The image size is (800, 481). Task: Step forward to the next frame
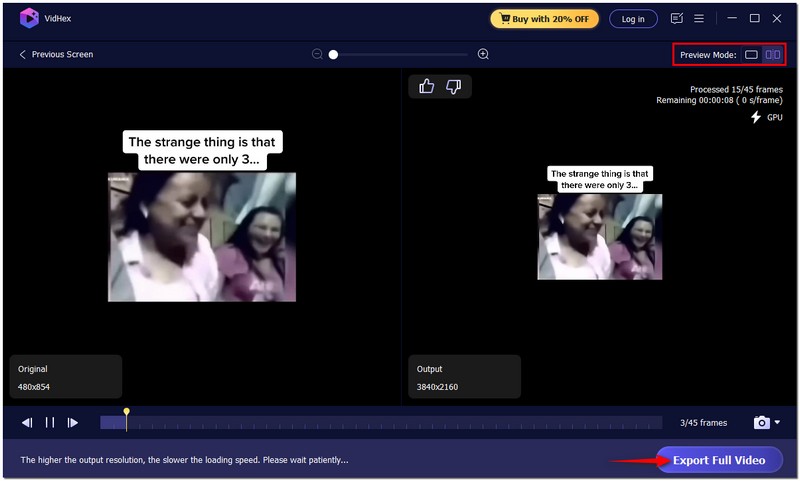coord(73,423)
